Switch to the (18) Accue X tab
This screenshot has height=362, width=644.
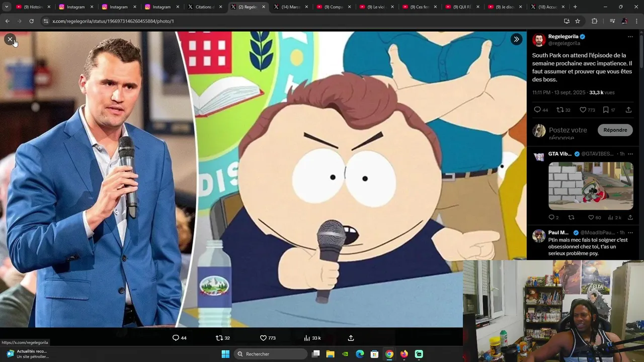(548, 7)
